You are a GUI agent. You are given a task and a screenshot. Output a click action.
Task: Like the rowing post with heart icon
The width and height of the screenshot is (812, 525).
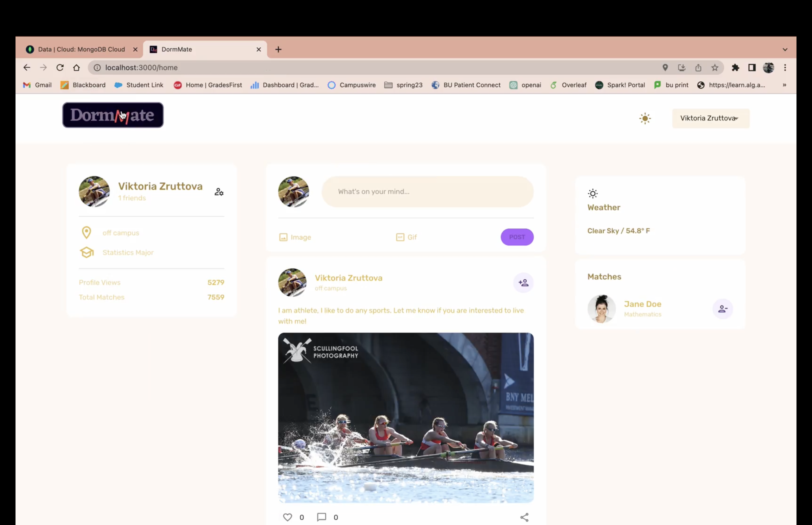click(x=287, y=517)
